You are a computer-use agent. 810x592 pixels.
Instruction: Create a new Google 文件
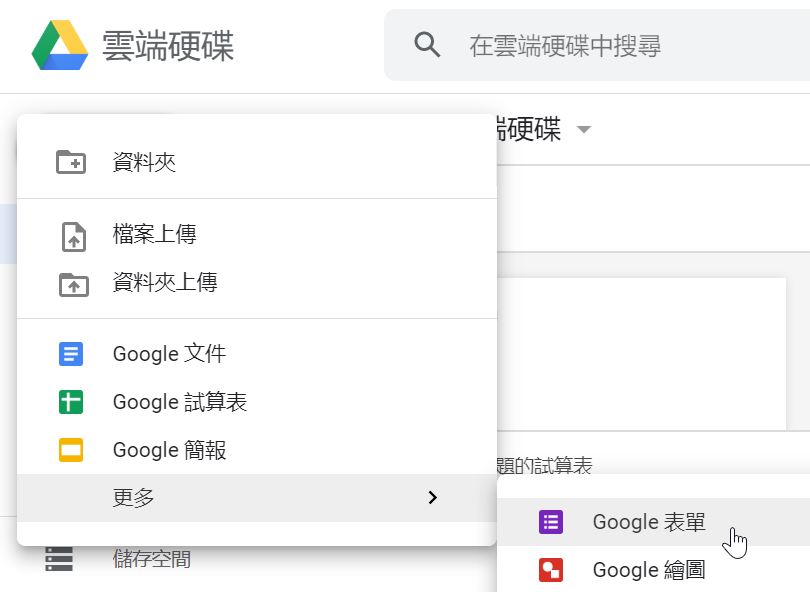(257, 354)
